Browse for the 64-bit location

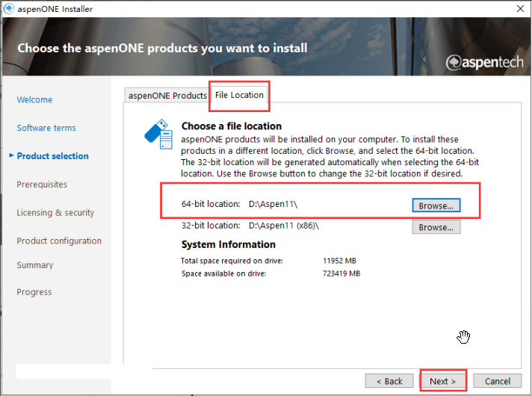click(436, 205)
